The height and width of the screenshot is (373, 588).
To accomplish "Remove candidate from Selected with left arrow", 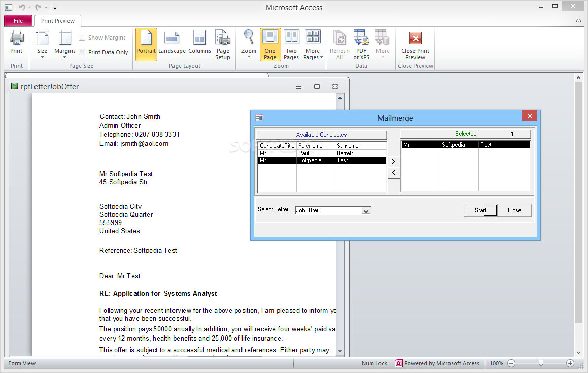I will coord(393,173).
